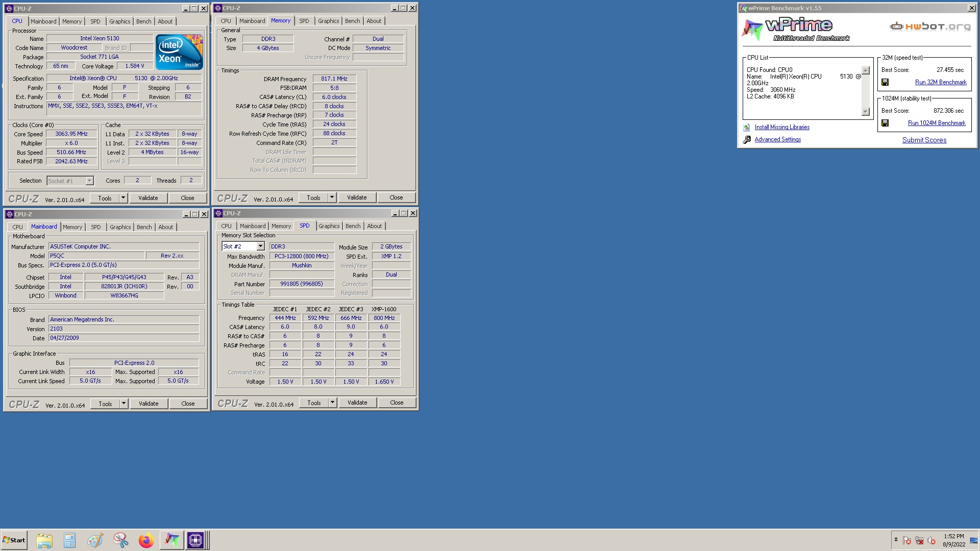980x551 pixels.
Task: Click Validate in the SPD-tab CPU-Z window
Action: pos(357,403)
